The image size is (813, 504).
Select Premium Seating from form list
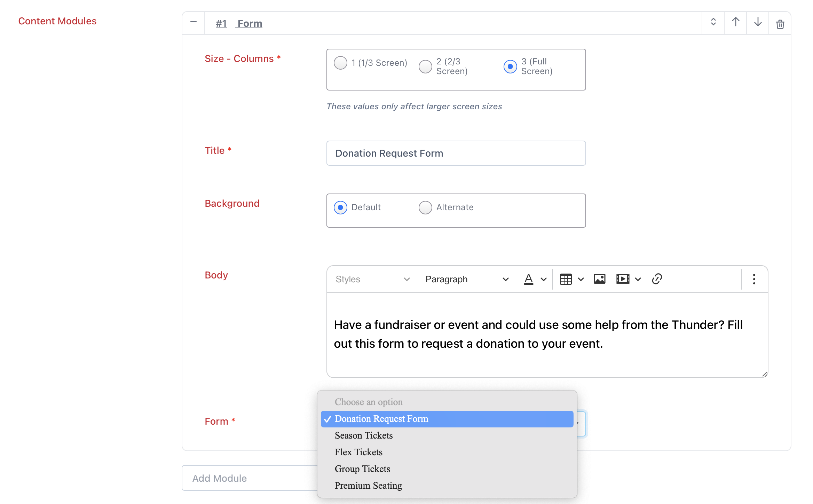click(447, 486)
